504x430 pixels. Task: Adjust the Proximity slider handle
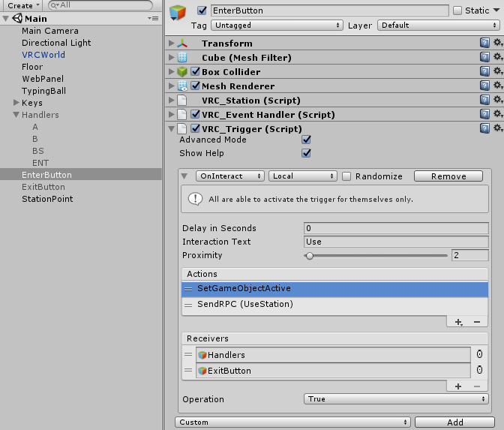point(310,256)
